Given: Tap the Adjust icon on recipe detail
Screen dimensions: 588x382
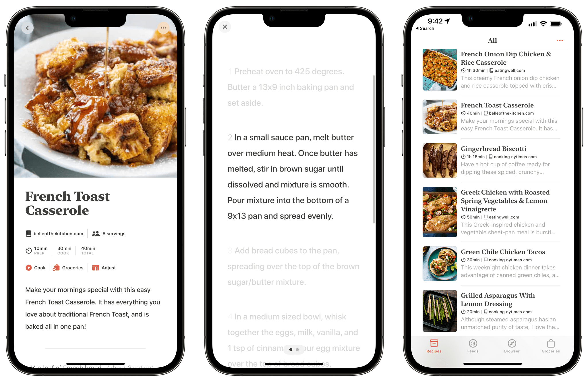Looking at the screenshot, I should pyautogui.click(x=95, y=268).
